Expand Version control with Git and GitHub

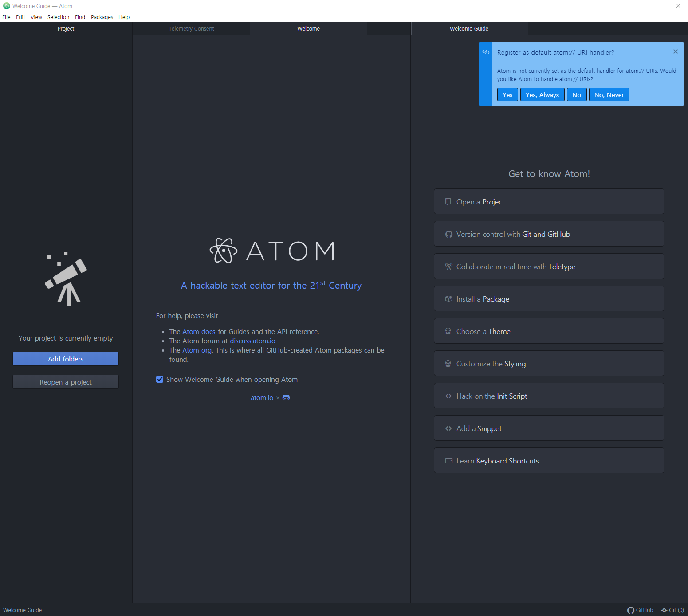tap(549, 234)
